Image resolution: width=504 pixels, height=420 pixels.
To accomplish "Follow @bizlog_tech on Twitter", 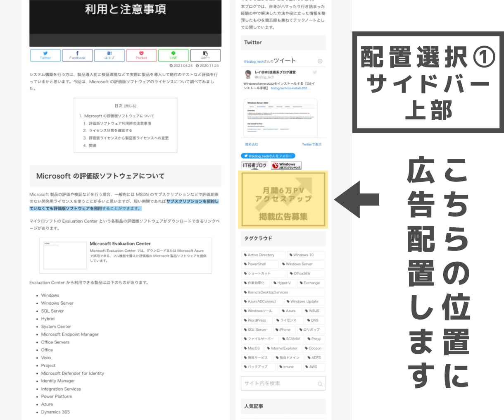I will 268,156.
